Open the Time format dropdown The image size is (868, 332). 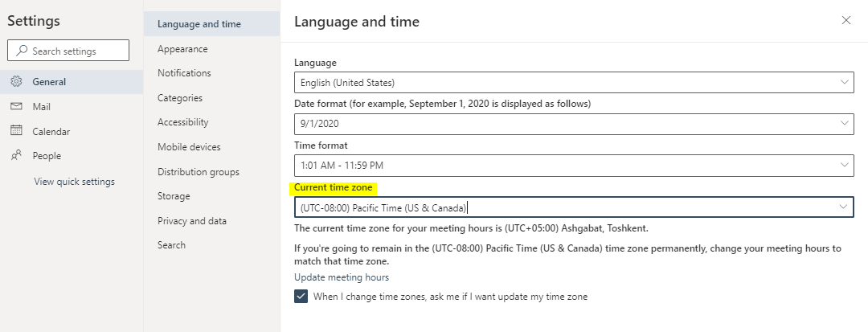pyautogui.click(x=574, y=165)
